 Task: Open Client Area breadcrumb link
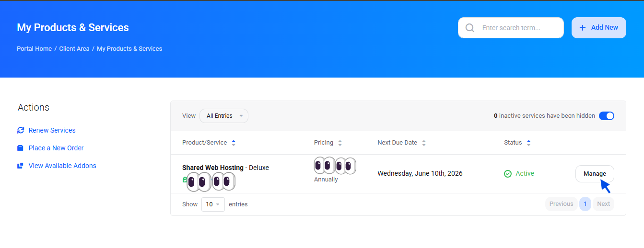74,49
